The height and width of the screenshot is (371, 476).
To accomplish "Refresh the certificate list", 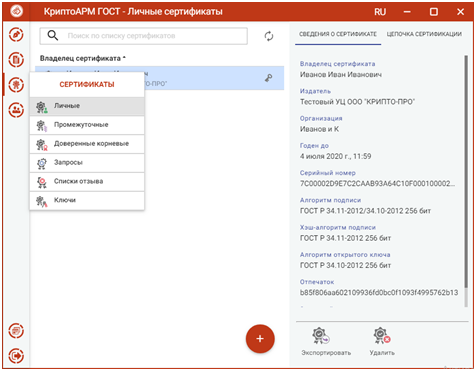I will [x=269, y=36].
